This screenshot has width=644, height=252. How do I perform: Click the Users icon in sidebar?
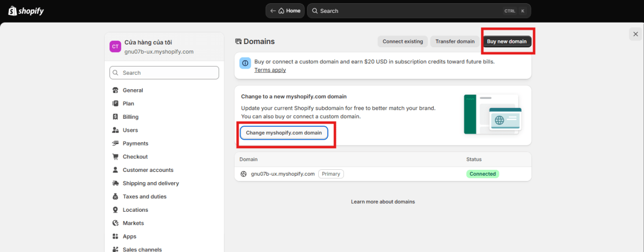(115, 130)
